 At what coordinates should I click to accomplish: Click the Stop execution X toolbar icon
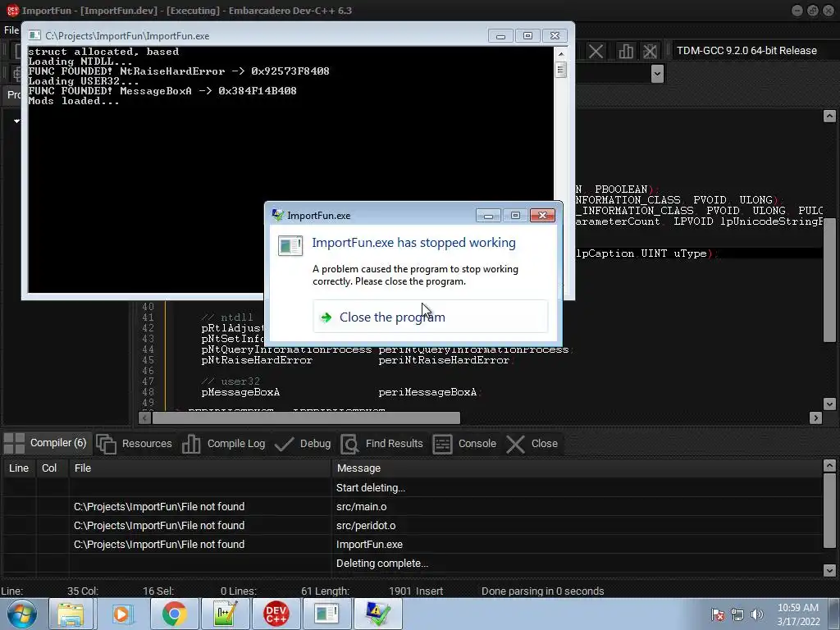coord(596,52)
